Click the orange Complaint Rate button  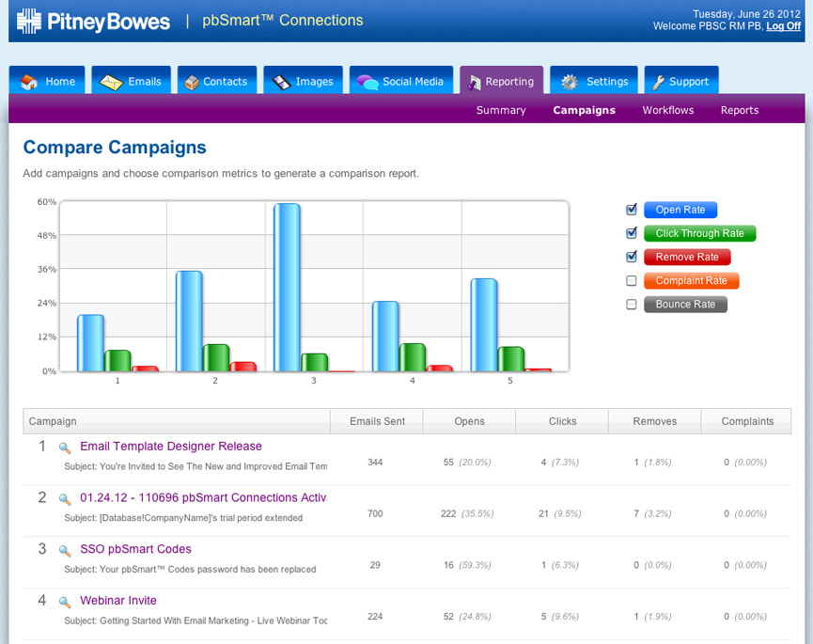click(x=692, y=280)
